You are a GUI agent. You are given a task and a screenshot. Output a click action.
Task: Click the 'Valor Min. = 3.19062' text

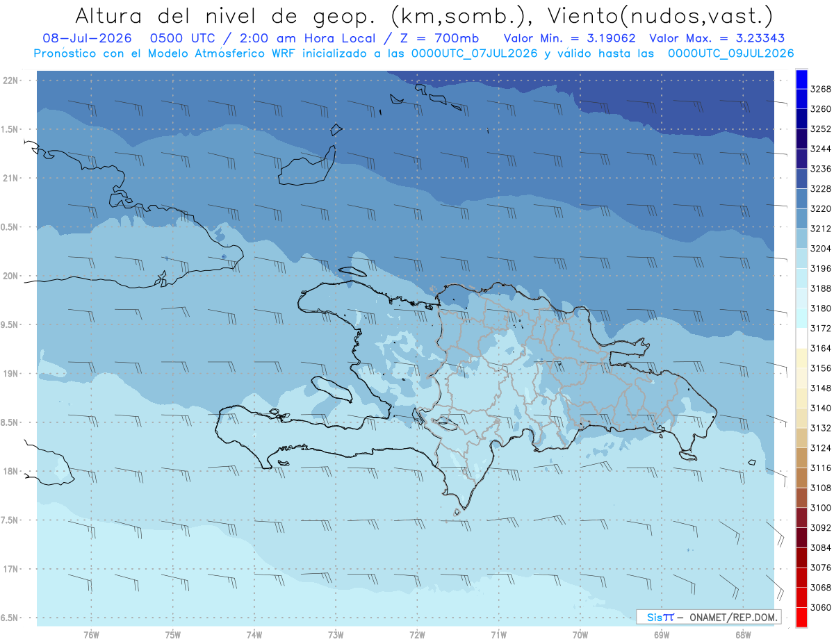(570, 38)
